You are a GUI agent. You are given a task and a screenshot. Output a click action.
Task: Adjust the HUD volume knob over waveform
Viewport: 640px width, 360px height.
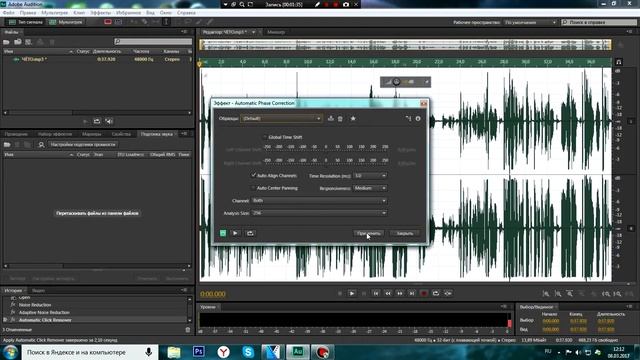pos(396,82)
